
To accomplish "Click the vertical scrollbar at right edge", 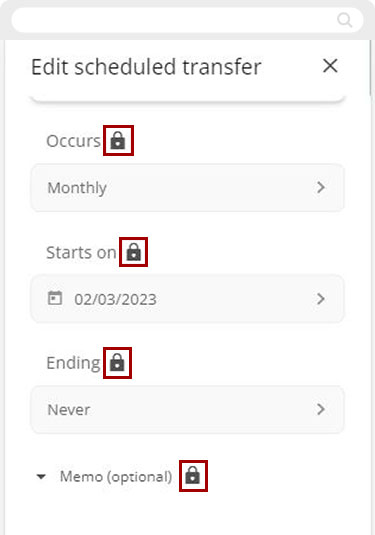I will (x=372, y=68).
